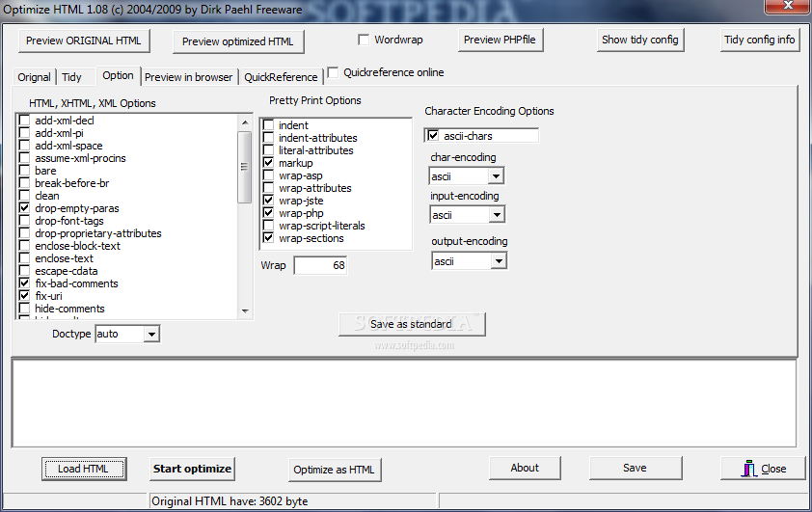This screenshot has height=512, width=812.
Task: Enable the indent pretty print option
Action: pos(268,125)
